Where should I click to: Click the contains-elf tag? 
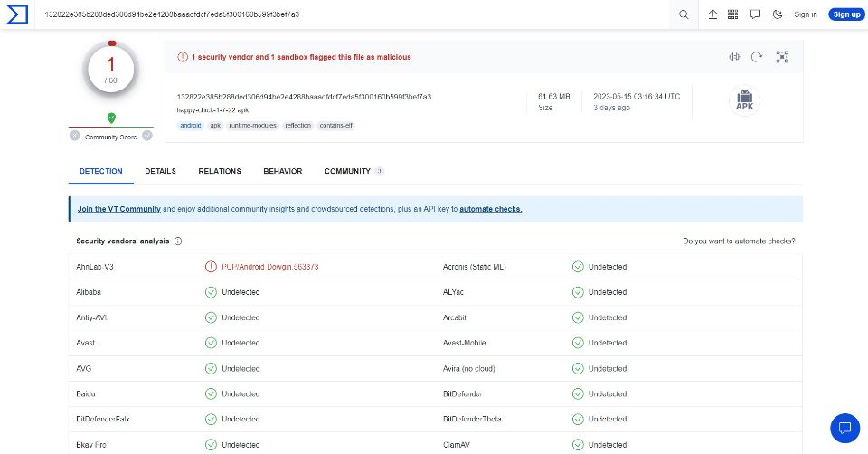click(x=336, y=126)
